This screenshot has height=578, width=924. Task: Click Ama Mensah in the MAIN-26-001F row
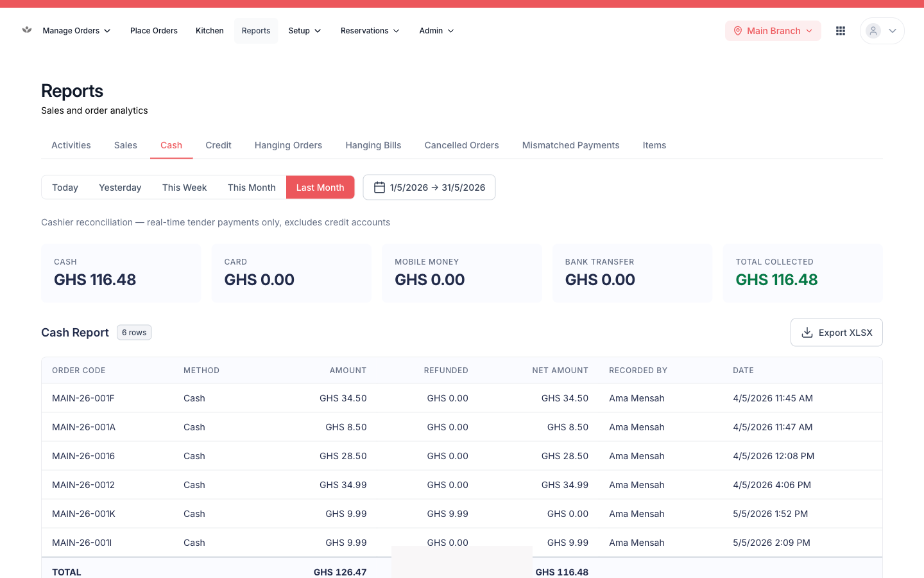pyautogui.click(x=637, y=398)
